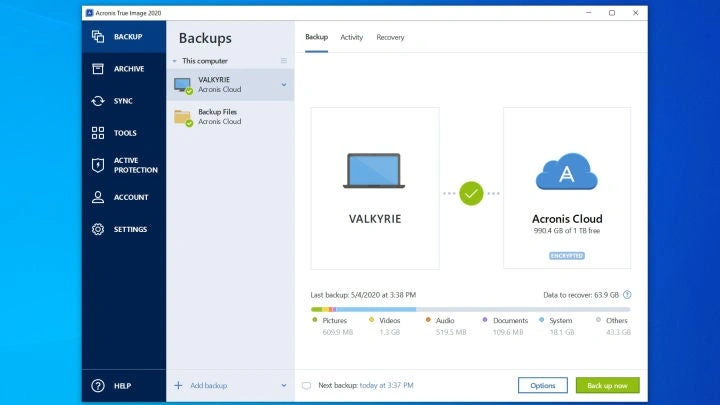This screenshot has width=720, height=405.
Task: Open the list menu icon beside This computer
Action: click(284, 61)
